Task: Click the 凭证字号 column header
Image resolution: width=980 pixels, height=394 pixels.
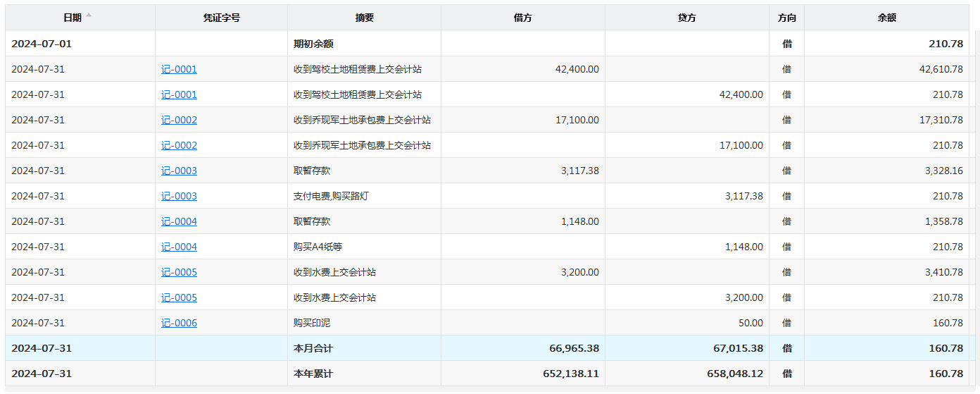Action: (221, 18)
